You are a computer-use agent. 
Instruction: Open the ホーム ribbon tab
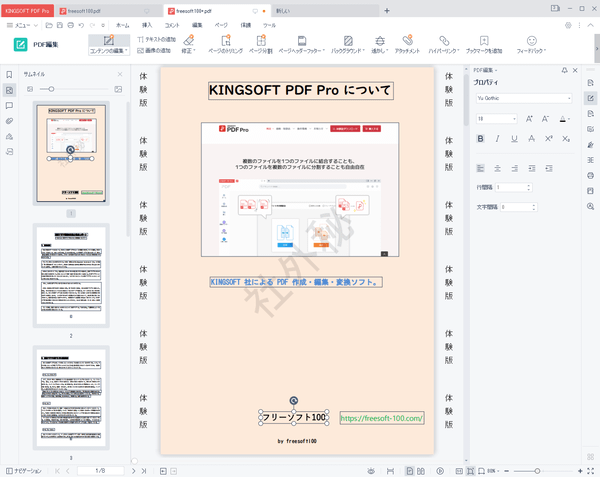(x=122, y=25)
